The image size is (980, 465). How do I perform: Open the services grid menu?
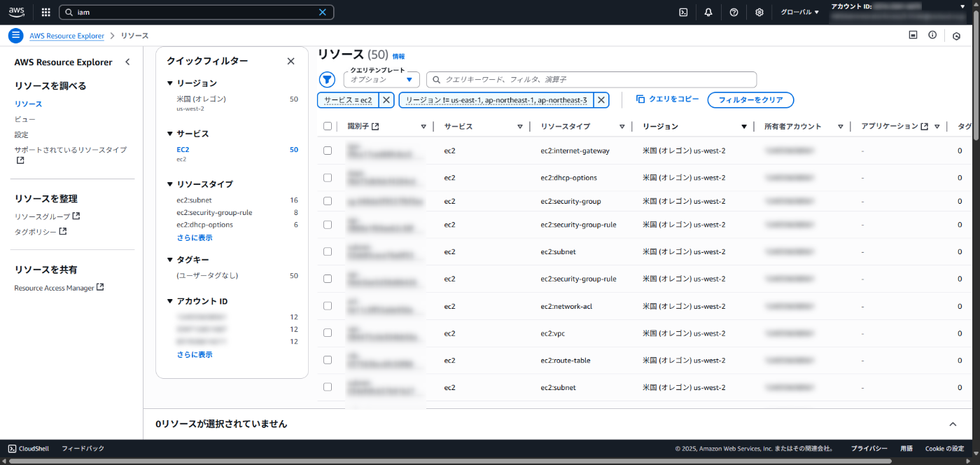[x=46, y=12]
